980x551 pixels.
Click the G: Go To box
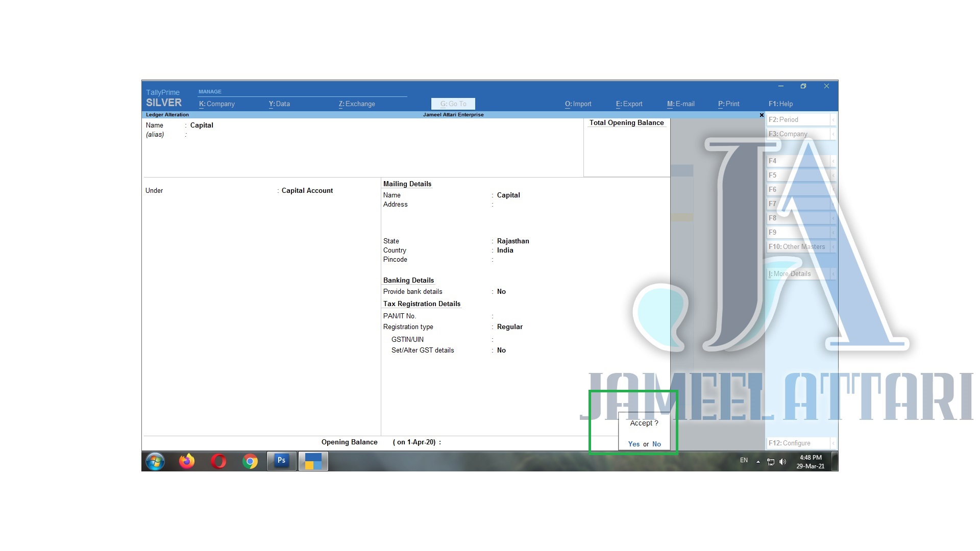(453, 104)
